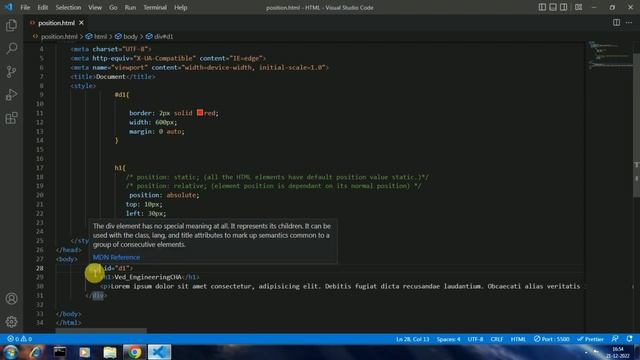Click the Ln 28, Col 13 status item
Image resolution: width=640 pixels, height=360 pixels.
412,339
